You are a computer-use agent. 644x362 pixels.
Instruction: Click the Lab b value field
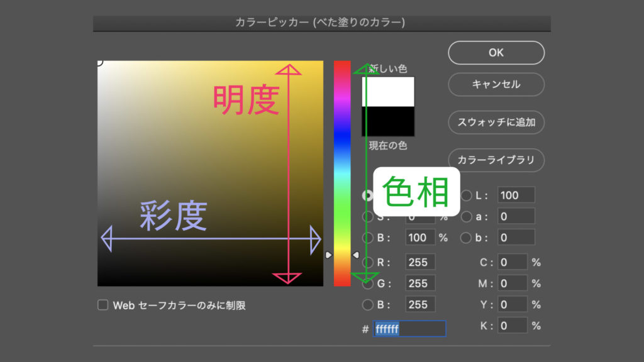(516, 237)
